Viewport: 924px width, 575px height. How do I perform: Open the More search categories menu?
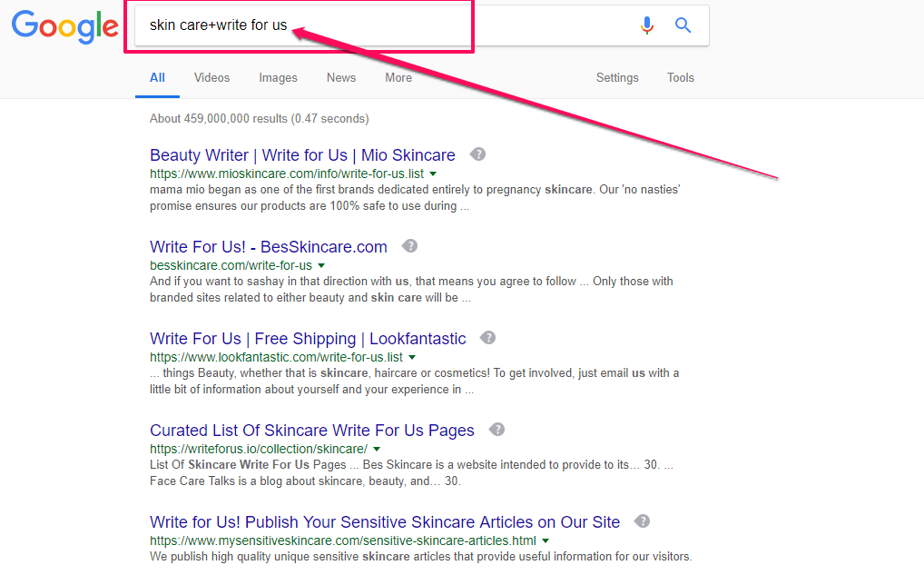[398, 78]
